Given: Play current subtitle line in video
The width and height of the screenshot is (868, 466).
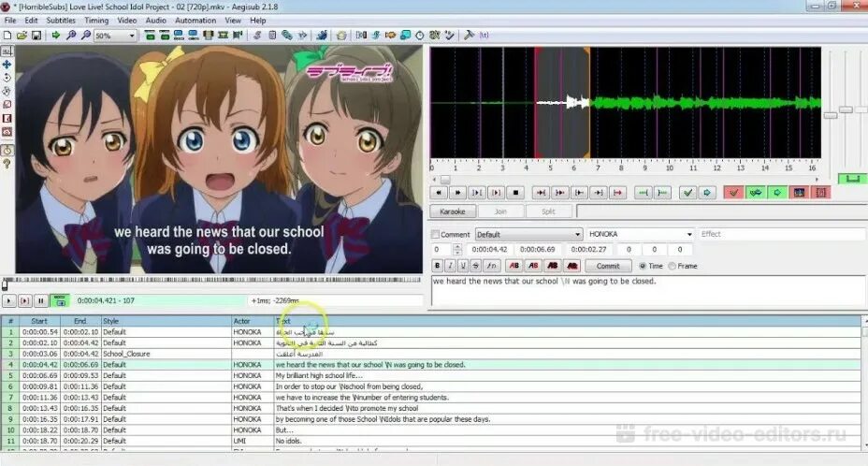Looking at the screenshot, I should (24, 301).
